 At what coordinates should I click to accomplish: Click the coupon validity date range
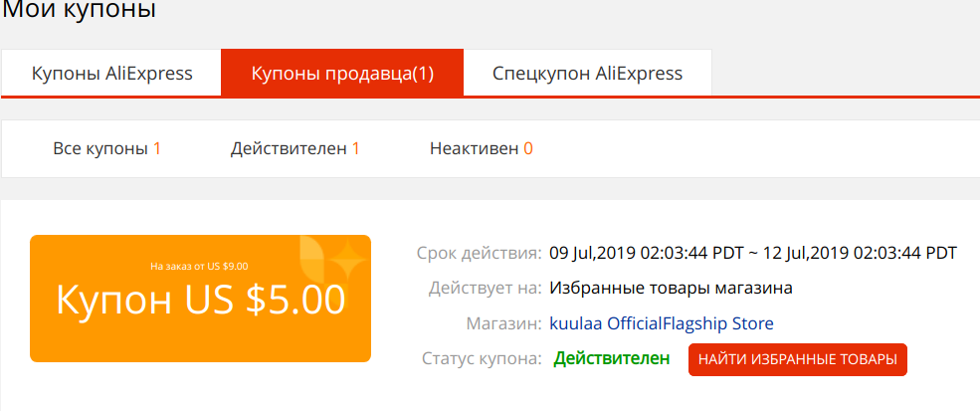coord(753,254)
